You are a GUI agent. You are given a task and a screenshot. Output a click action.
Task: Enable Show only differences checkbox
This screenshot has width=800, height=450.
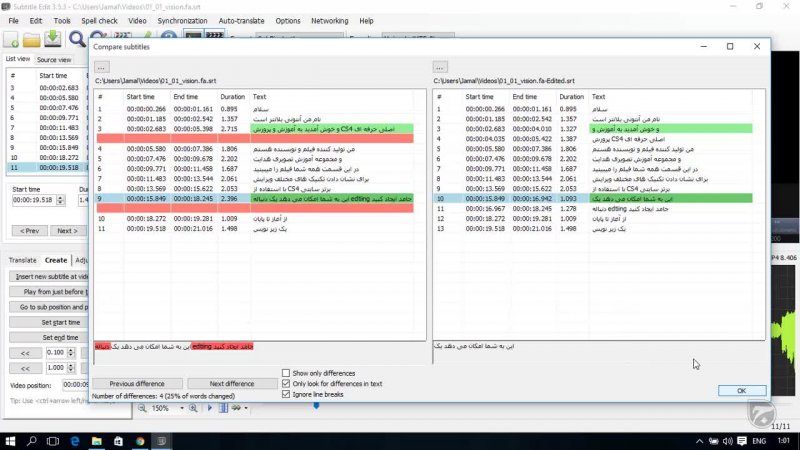287,373
